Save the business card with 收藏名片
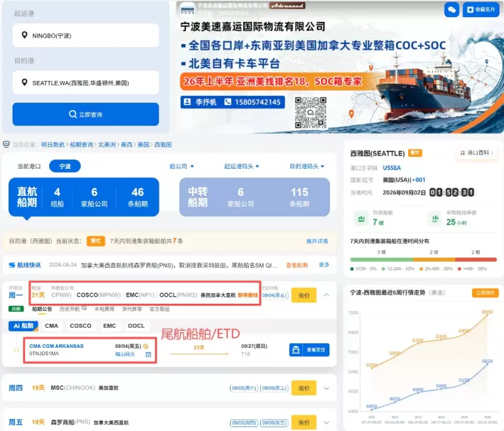Viewport: 504px width, 431px height. click(x=481, y=9)
